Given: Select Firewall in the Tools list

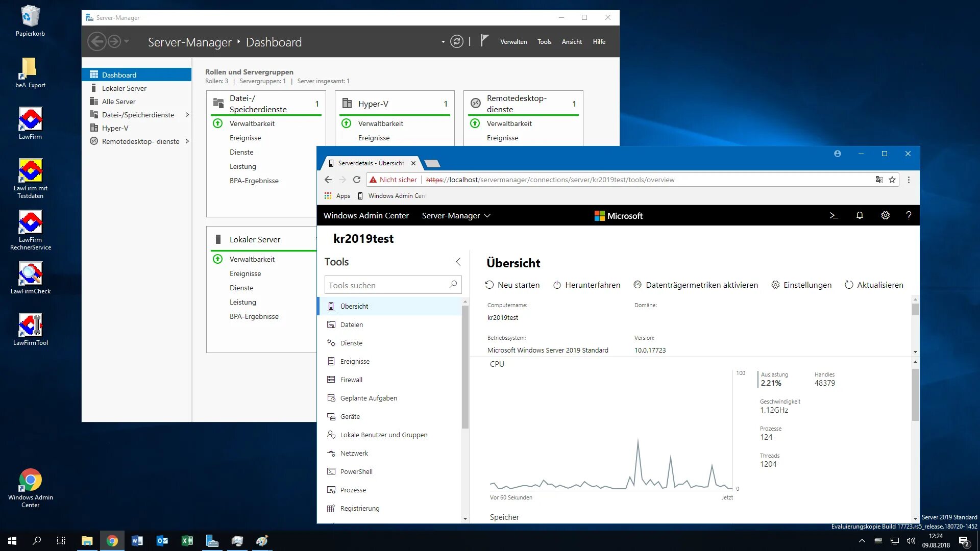Looking at the screenshot, I should (x=390, y=380).
